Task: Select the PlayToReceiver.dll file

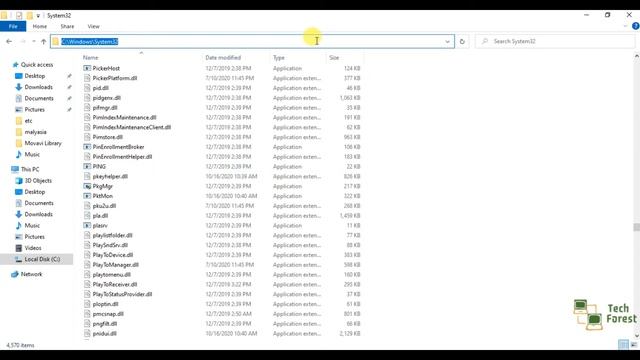Action: 115,284
